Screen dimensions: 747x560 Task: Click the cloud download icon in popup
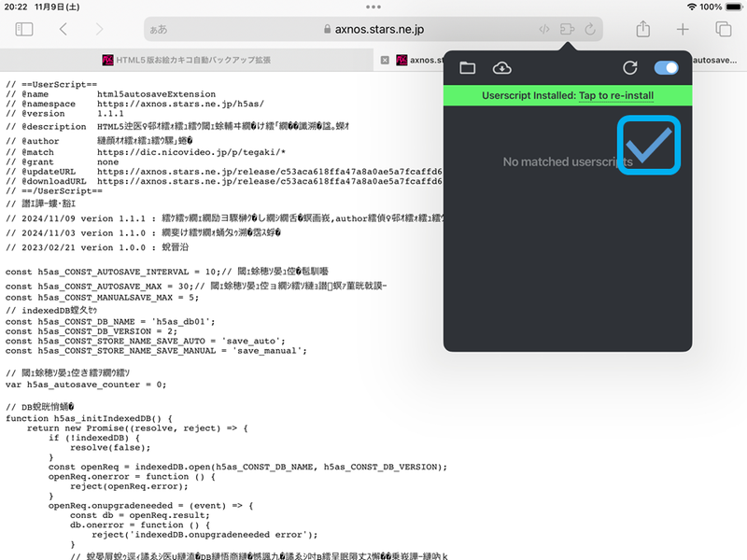pos(501,68)
